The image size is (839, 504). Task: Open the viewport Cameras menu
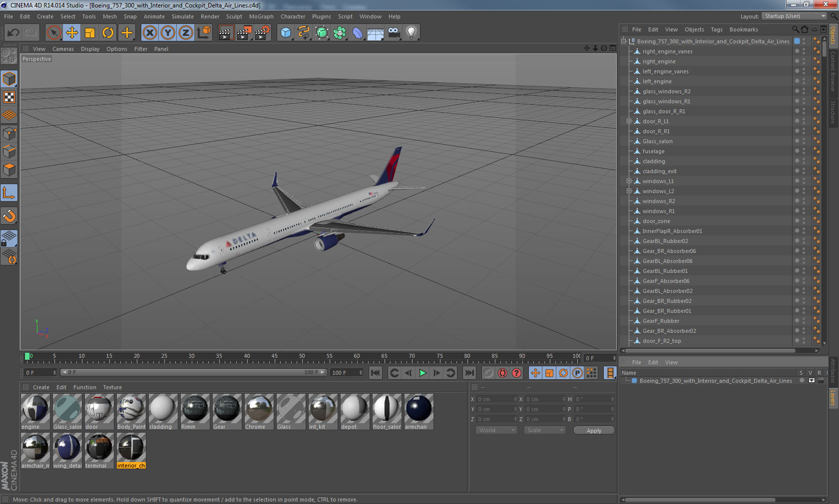point(63,49)
